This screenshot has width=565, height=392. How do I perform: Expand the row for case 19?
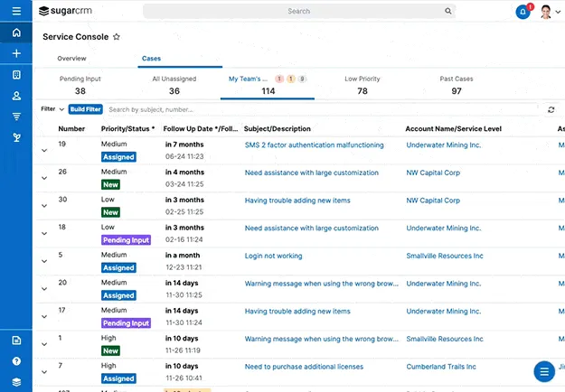point(44,151)
